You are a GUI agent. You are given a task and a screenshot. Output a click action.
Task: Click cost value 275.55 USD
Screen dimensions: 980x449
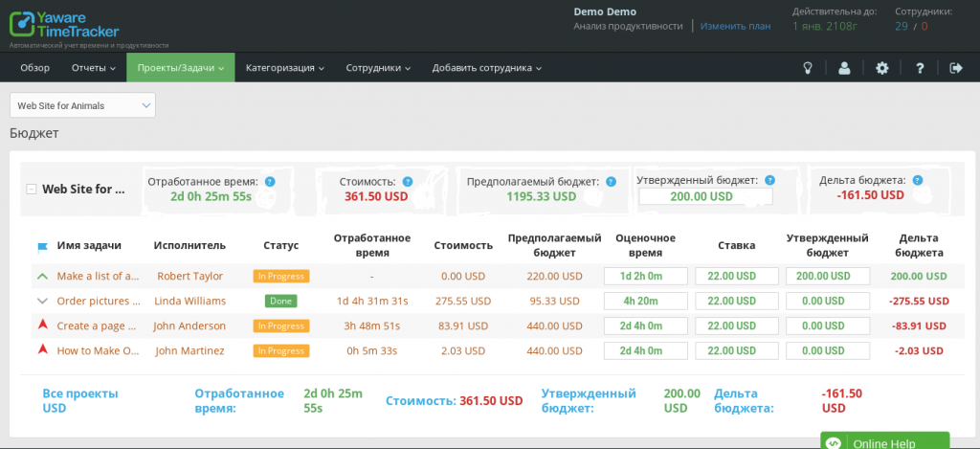tap(463, 301)
